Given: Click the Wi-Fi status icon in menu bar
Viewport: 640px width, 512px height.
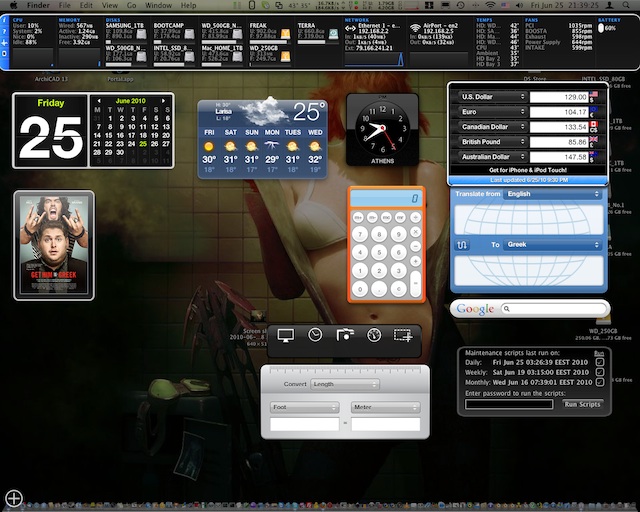Looking at the screenshot, I should pyautogui.click(x=490, y=5).
